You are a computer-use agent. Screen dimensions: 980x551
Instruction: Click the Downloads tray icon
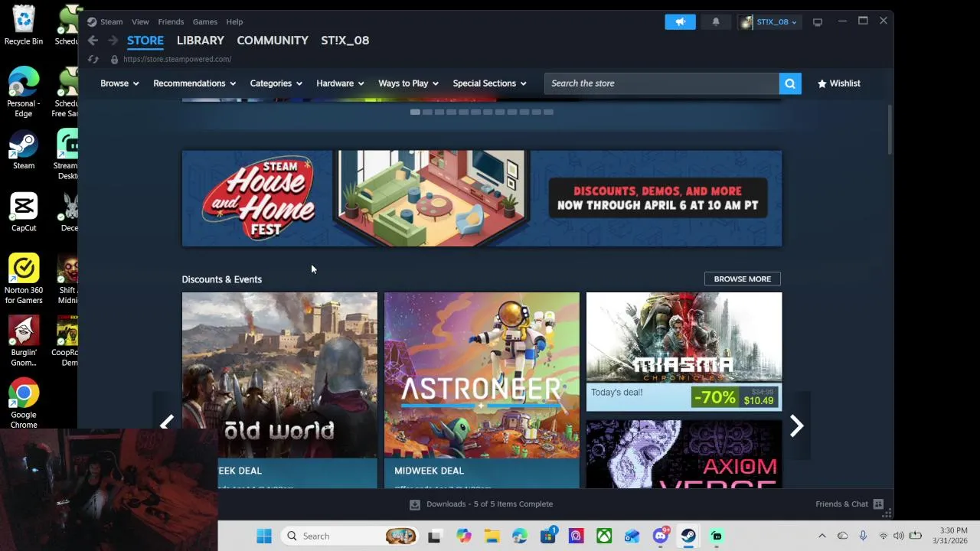point(415,504)
